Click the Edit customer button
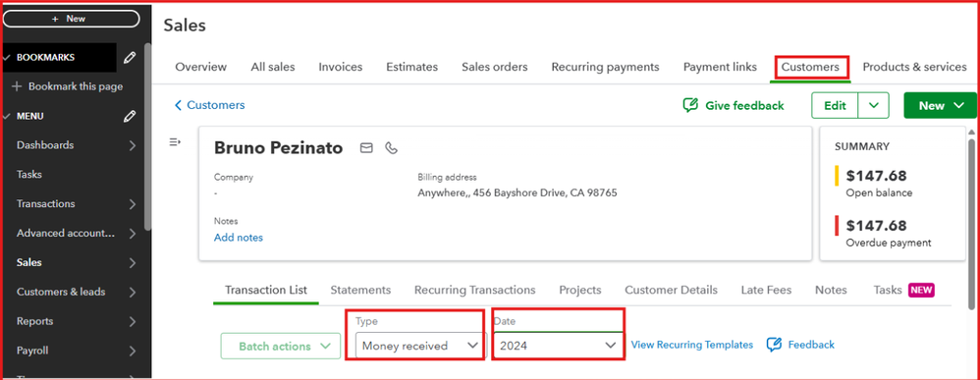 pyautogui.click(x=835, y=106)
